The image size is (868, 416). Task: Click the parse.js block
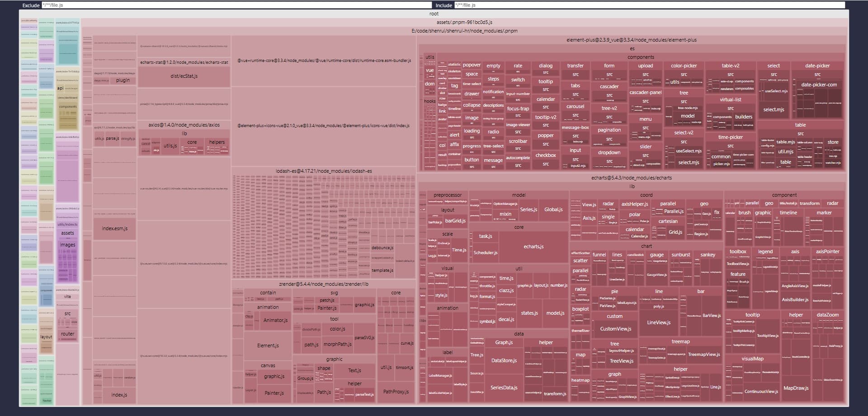click(113, 139)
